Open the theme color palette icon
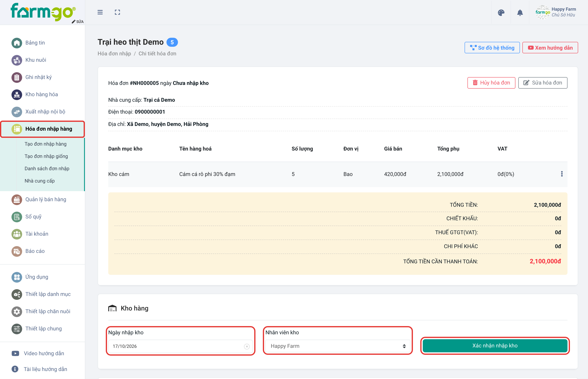Viewport: 588px width, 379px height. click(501, 13)
